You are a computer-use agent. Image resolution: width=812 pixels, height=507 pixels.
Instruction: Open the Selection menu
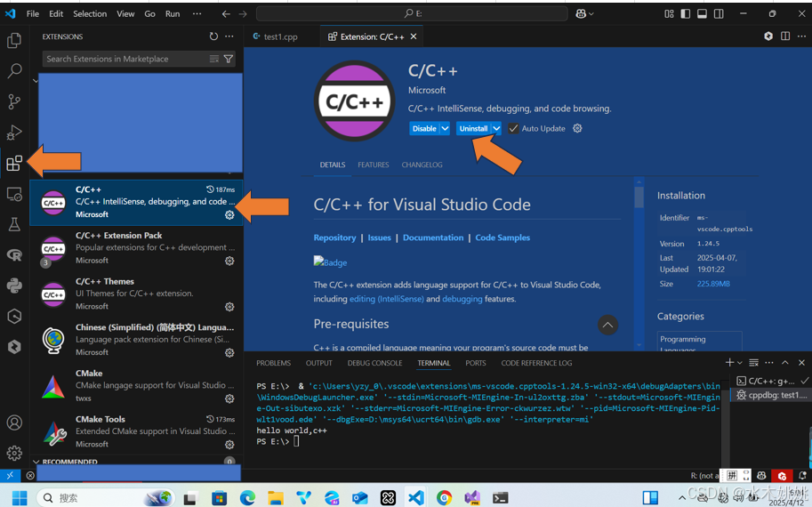(x=90, y=14)
